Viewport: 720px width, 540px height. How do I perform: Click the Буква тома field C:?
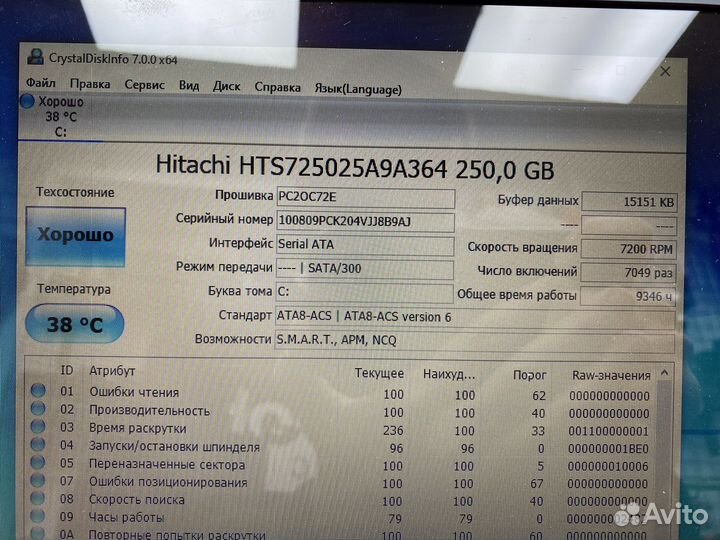364,293
